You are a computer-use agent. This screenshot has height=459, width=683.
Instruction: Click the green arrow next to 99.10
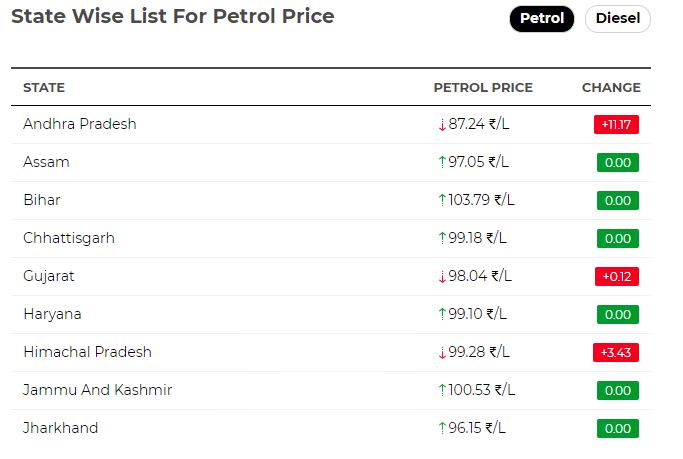tap(442, 314)
